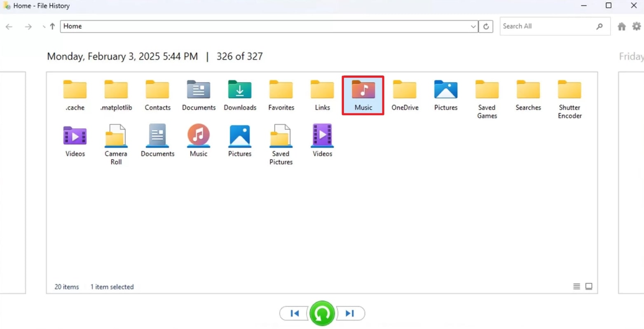Navigate up one folder level

coord(52,26)
